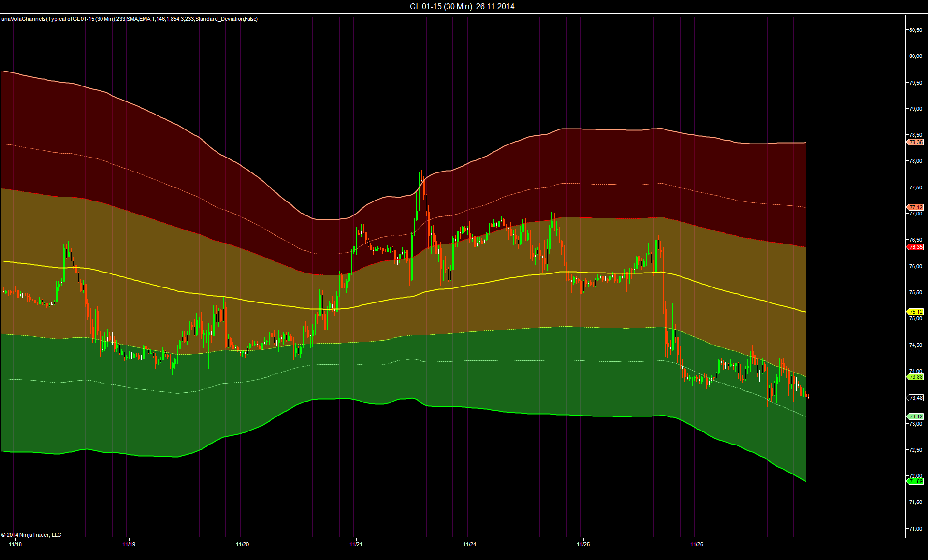Select the 76,00 price level label

point(915,266)
